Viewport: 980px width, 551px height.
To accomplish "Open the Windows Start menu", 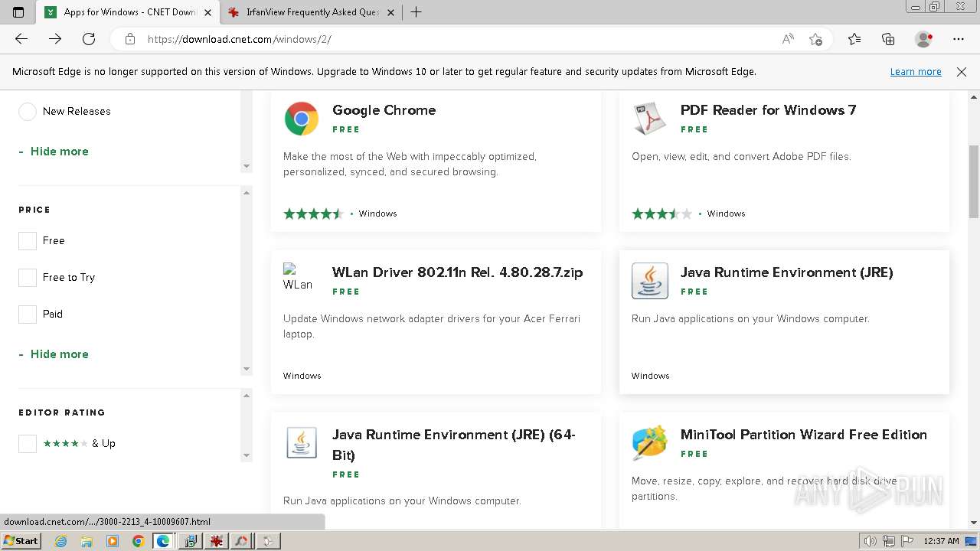I will [21, 541].
